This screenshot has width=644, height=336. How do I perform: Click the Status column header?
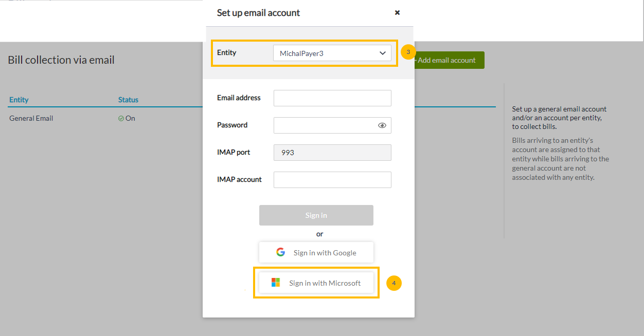128,100
